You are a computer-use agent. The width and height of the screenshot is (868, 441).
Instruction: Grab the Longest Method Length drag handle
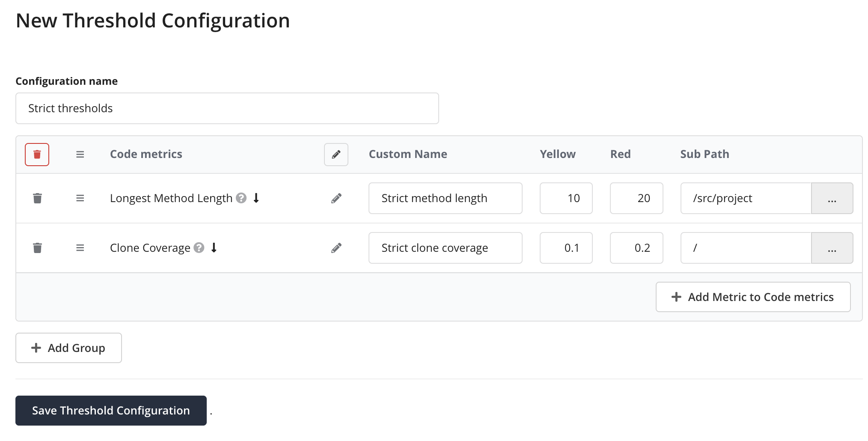coord(80,198)
